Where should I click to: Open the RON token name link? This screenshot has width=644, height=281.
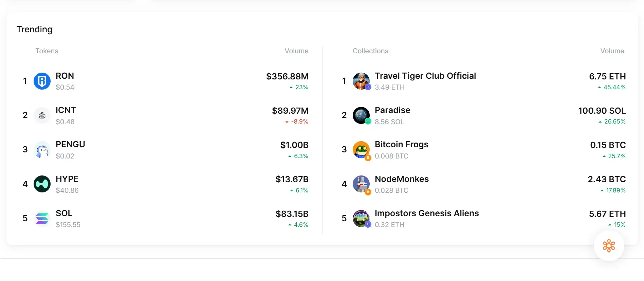(x=65, y=76)
